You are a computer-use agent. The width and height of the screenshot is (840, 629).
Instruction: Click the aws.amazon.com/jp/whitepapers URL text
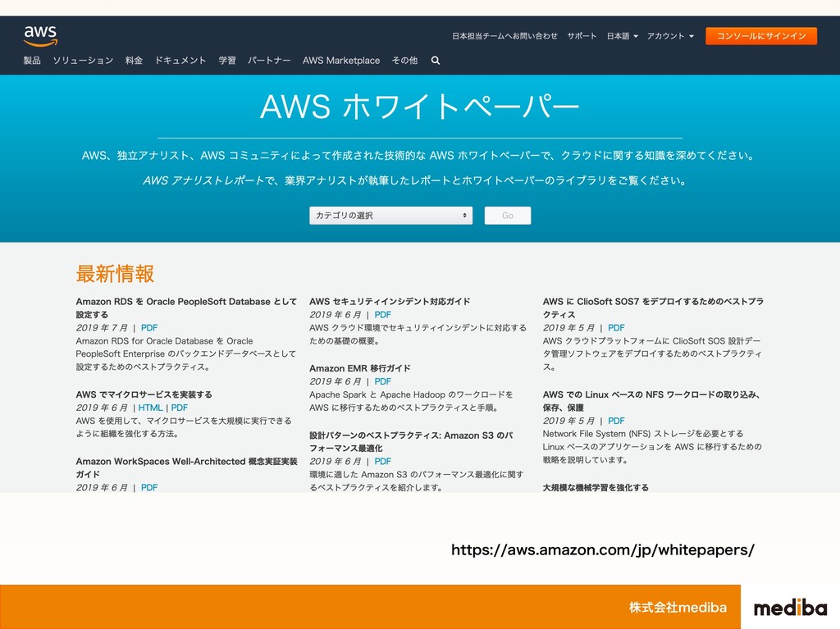tap(603, 549)
